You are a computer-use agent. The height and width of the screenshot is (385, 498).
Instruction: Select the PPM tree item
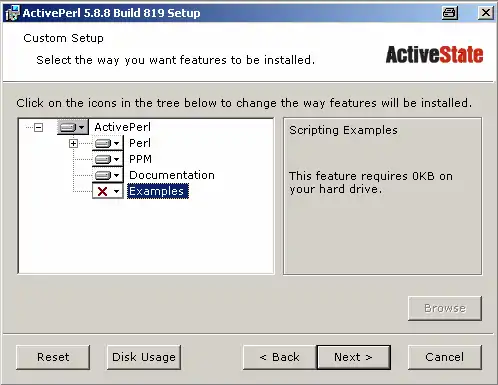[140, 159]
